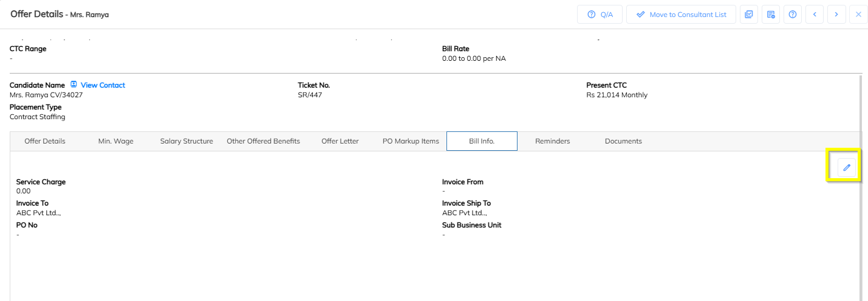Viewport: 868px width, 301px height.
Task: Open the Q/A button
Action: point(600,15)
